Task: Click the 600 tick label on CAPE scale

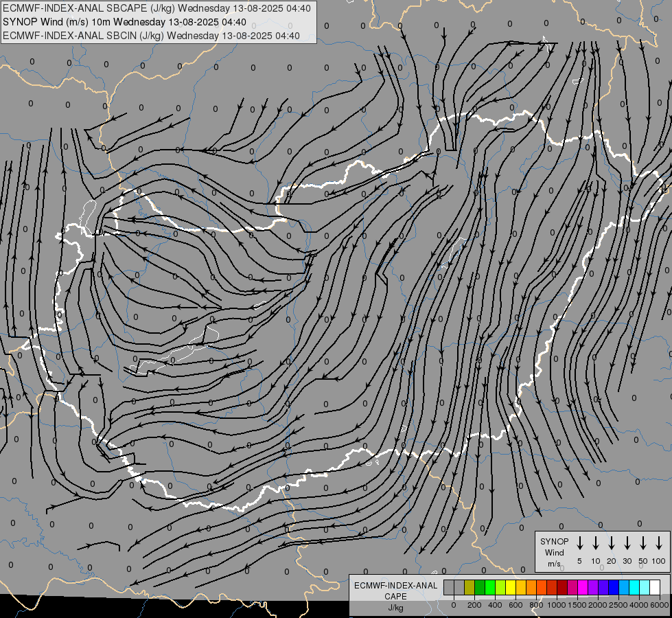Action: click(x=515, y=605)
